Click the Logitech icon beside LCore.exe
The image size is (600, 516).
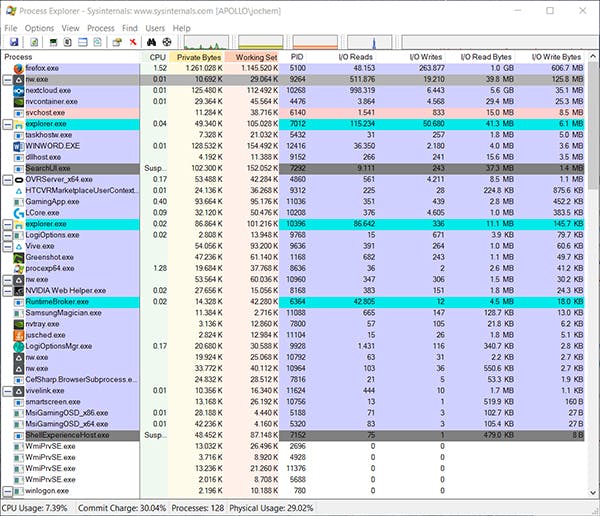pyautogui.click(x=18, y=213)
